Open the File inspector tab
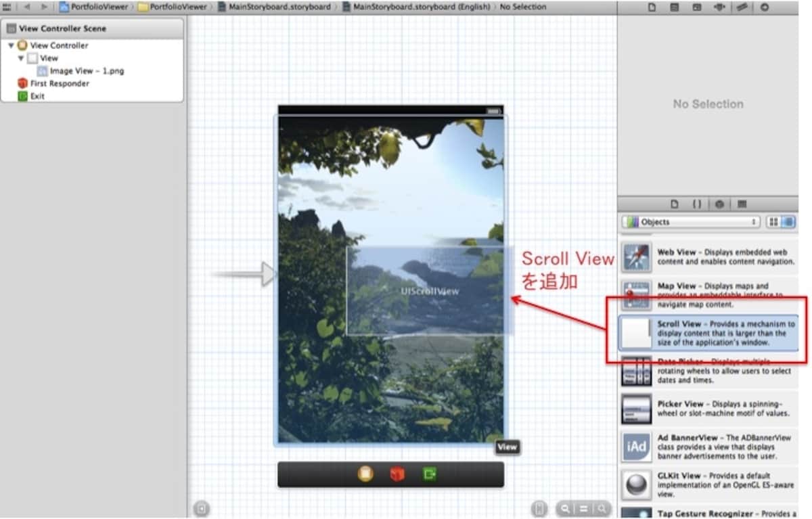This screenshot has width=812, height=519. tap(652, 7)
